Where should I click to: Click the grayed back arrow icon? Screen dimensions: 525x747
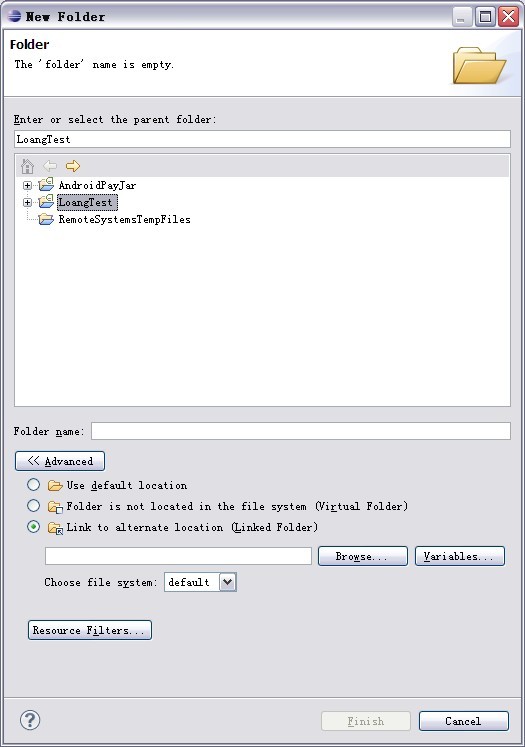[x=50, y=166]
